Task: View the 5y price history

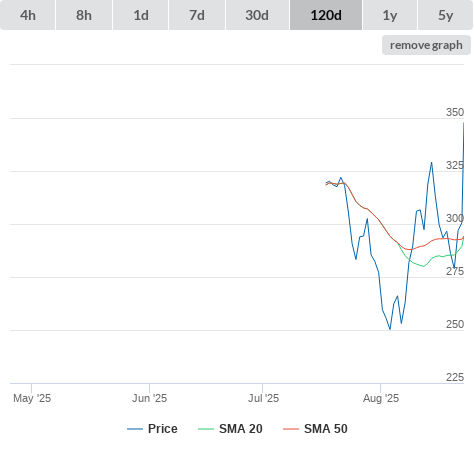Action: tap(446, 15)
